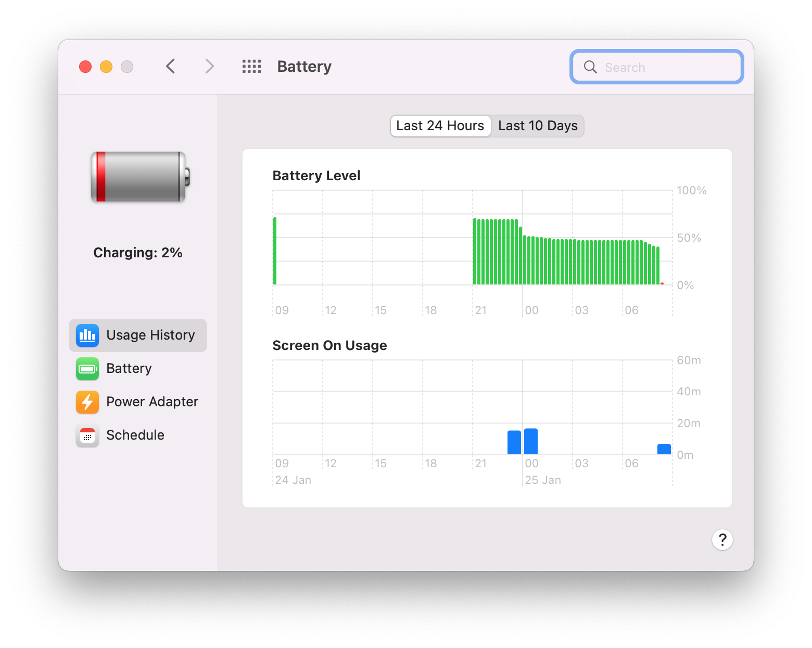Viewport: 812px width, 648px height.
Task: Select the Power Adapter lightning bolt icon
Action: 87,402
